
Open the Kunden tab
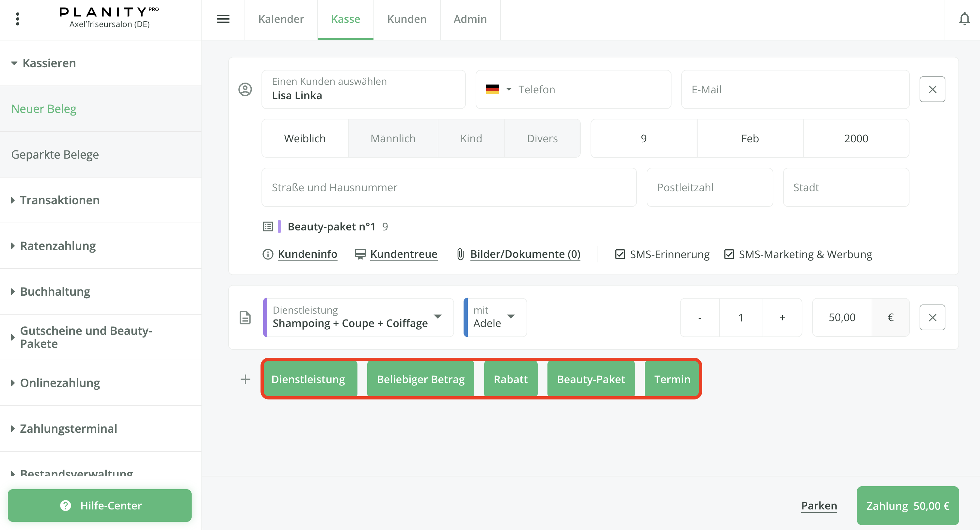pos(407,19)
